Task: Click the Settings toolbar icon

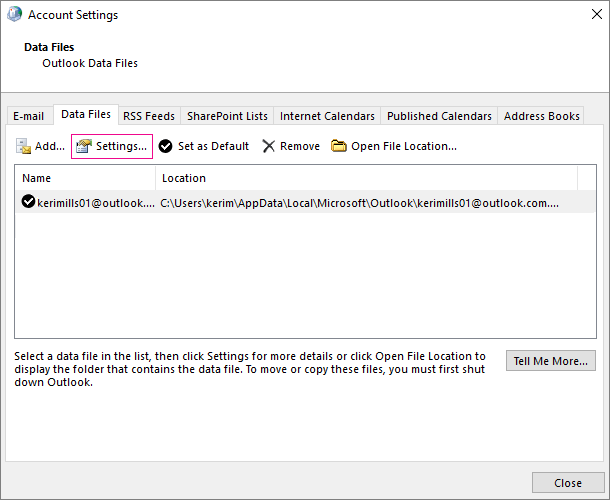Action: (x=84, y=146)
